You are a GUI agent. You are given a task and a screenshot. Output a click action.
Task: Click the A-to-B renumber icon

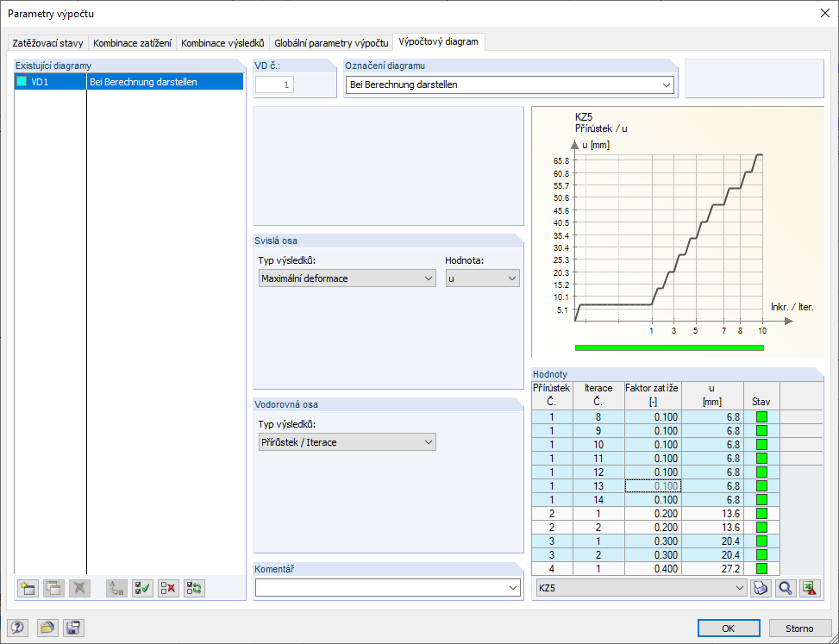116,588
